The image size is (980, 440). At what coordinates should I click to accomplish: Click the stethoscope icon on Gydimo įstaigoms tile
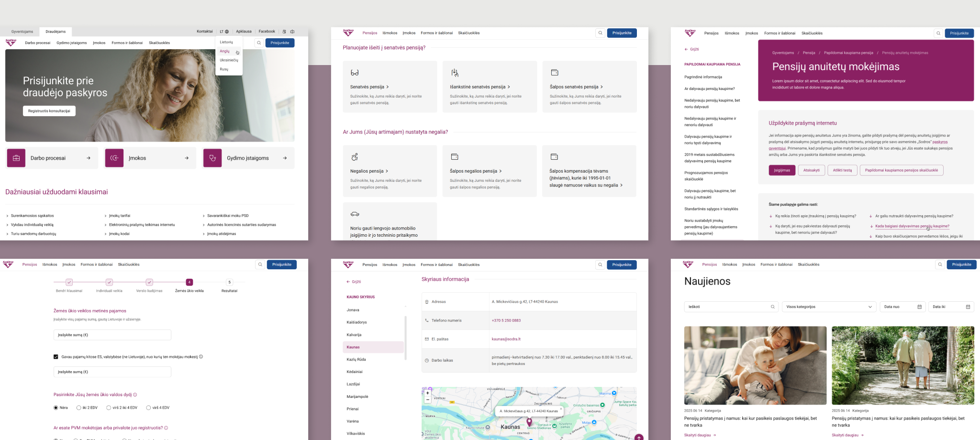pyautogui.click(x=212, y=158)
